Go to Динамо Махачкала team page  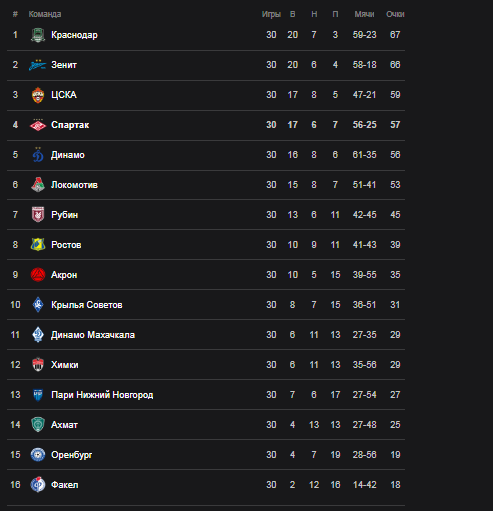[x=93, y=335]
